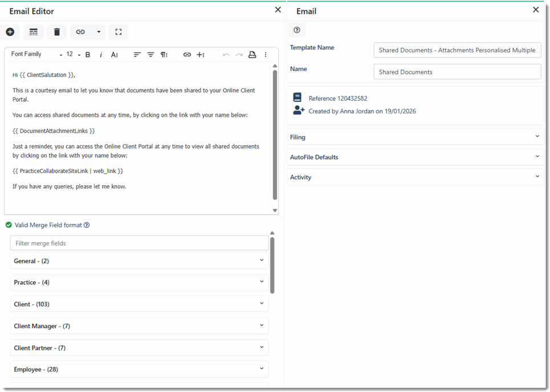Toggle italic formatting

click(101, 55)
